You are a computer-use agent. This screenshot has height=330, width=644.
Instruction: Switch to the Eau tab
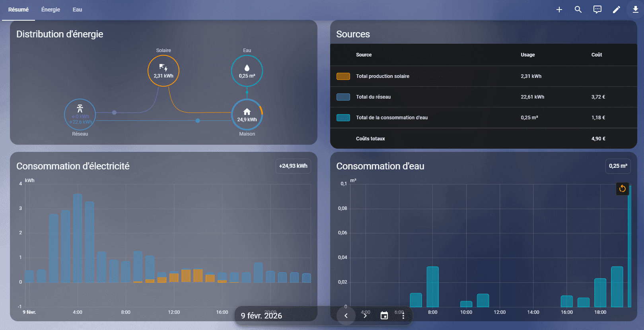coord(77,10)
